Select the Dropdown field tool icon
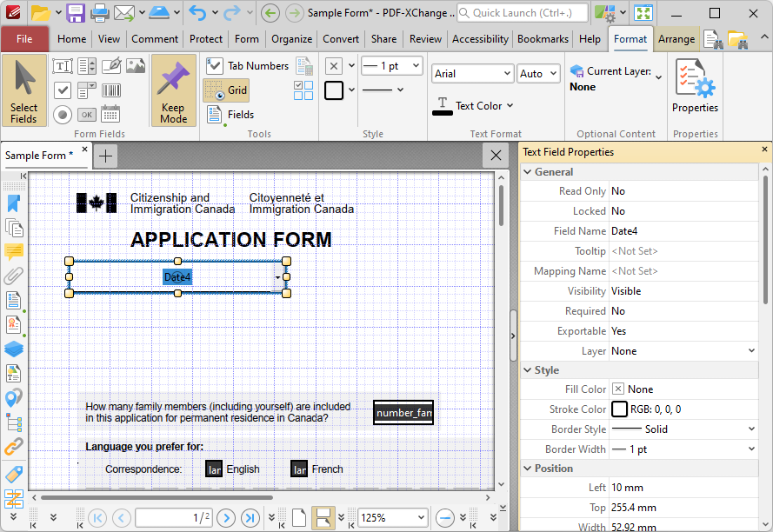This screenshot has width=773, height=532. pyautogui.click(x=87, y=90)
